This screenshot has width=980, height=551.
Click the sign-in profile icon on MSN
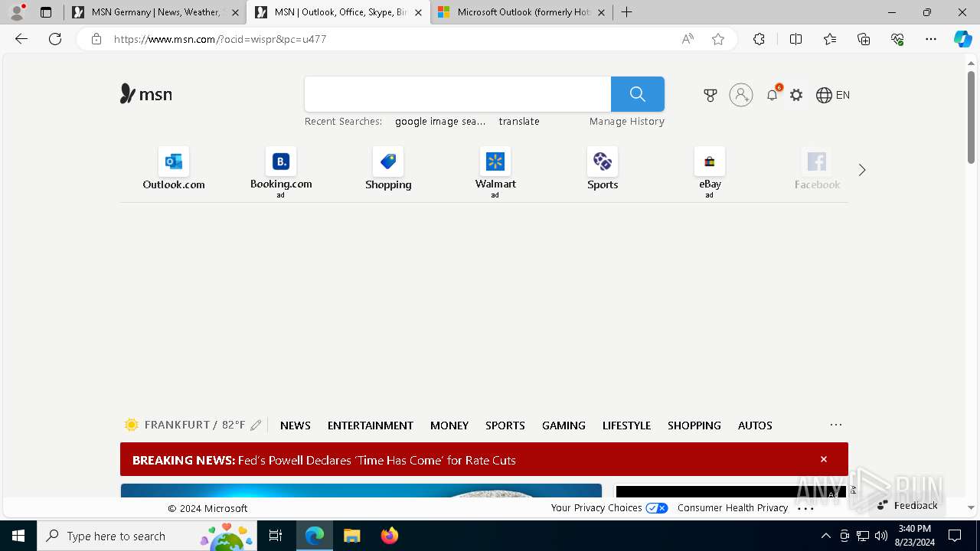click(x=741, y=95)
